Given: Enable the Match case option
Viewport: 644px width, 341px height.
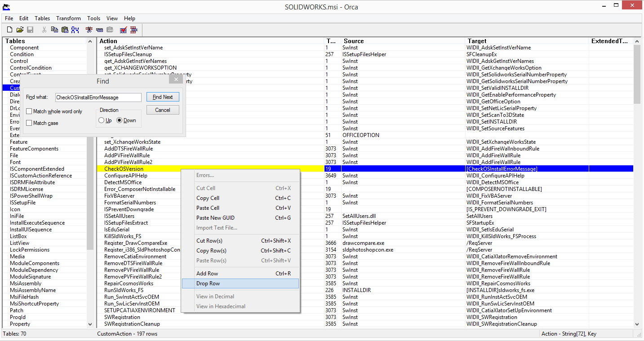Looking at the screenshot, I should (x=29, y=123).
